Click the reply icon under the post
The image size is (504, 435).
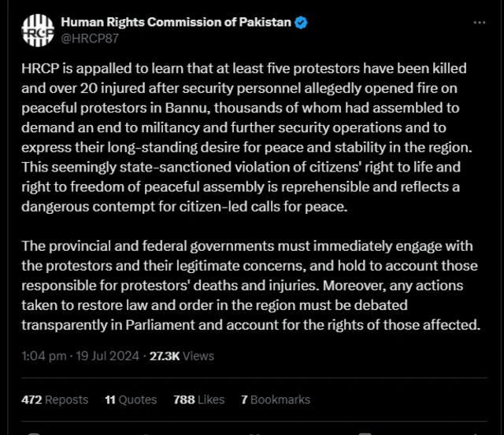tap(35, 433)
